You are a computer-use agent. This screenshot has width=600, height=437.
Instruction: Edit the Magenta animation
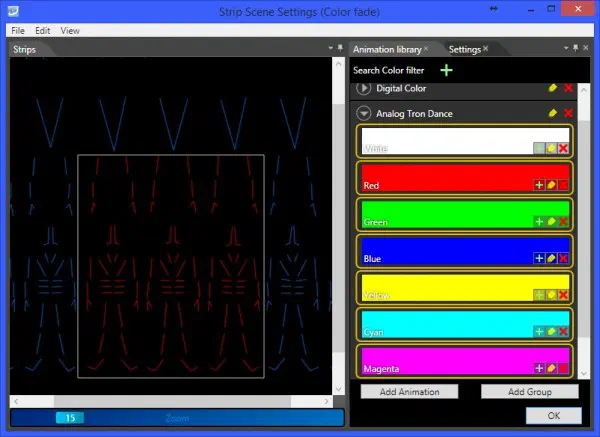click(551, 368)
